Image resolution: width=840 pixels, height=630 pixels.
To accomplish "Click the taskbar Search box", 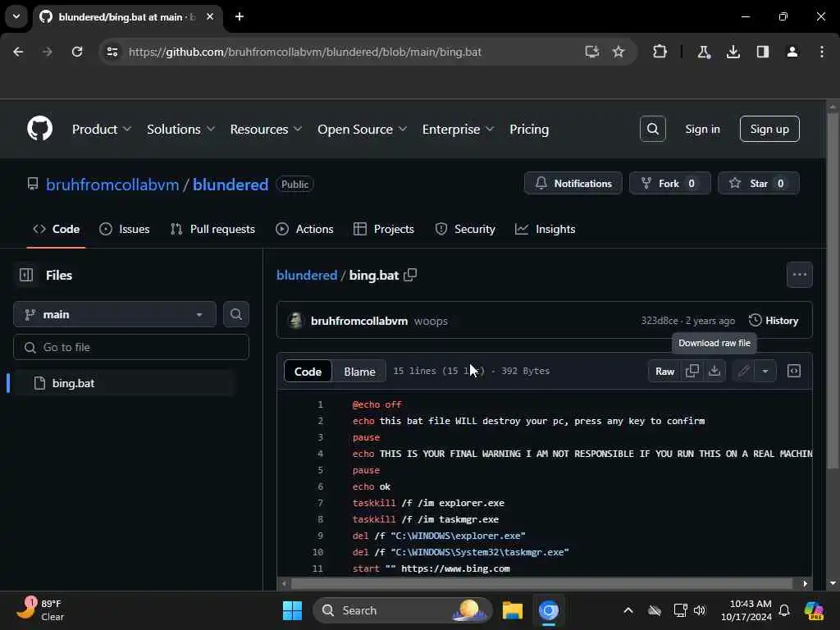I will pos(402,610).
